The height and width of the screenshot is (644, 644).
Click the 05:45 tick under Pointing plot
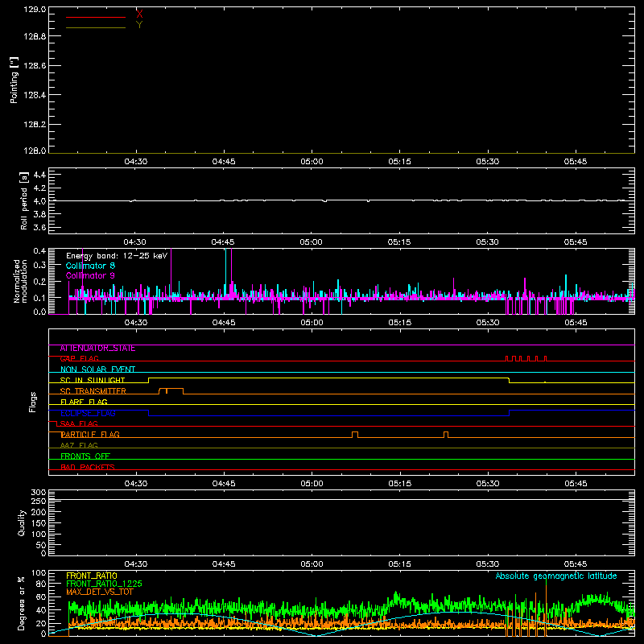[x=576, y=162]
